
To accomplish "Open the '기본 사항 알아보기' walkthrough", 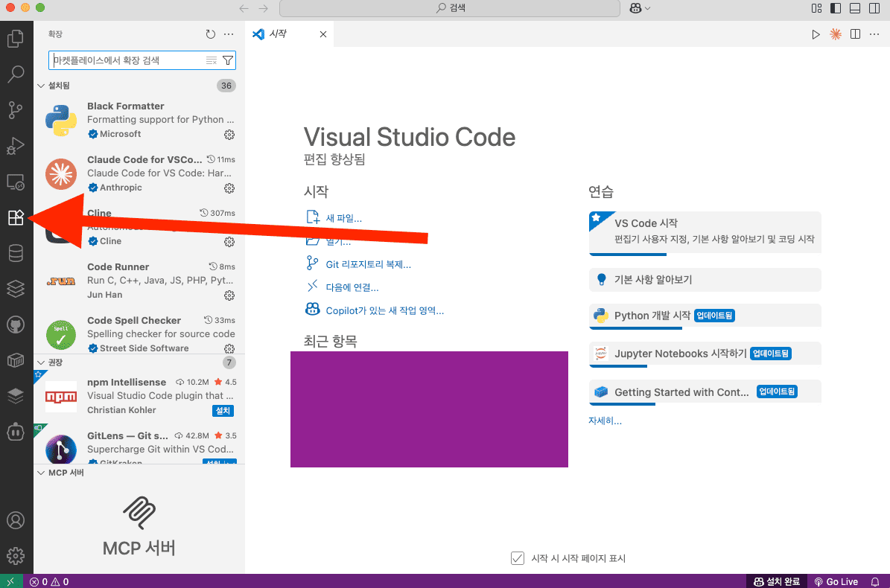I will pos(705,280).
